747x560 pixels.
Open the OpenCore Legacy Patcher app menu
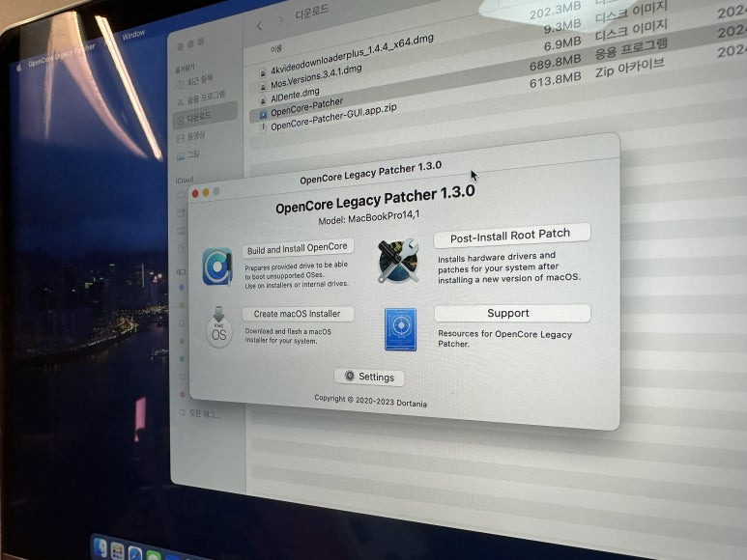click(61, 55)
